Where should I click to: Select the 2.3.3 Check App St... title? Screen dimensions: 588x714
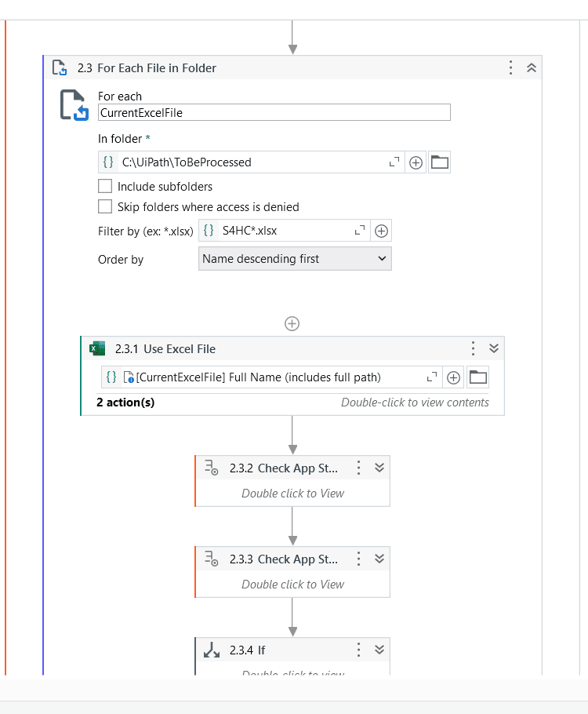[284, 559]
